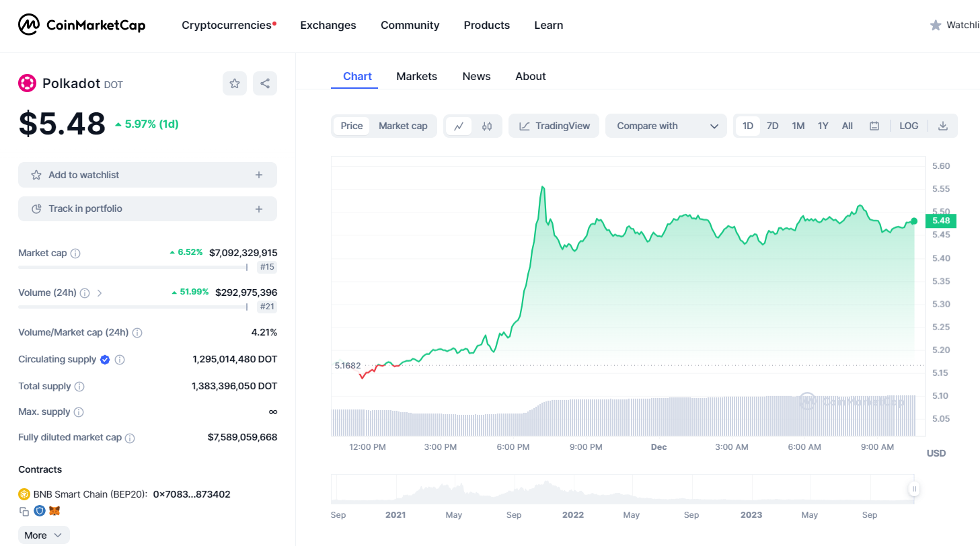
Task: Click the Add to watchlist button
Action: 147,175
